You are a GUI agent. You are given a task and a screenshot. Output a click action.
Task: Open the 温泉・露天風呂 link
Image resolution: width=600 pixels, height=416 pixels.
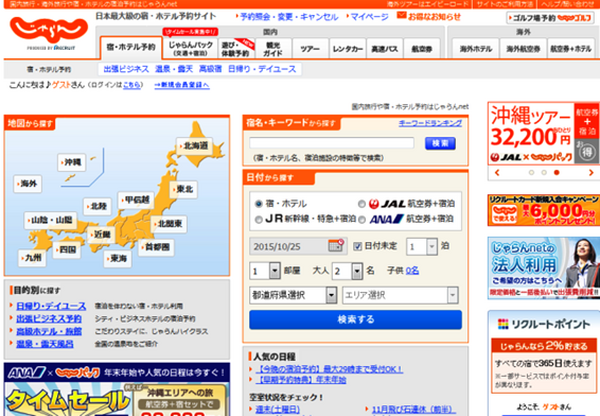tap(45, 344)
